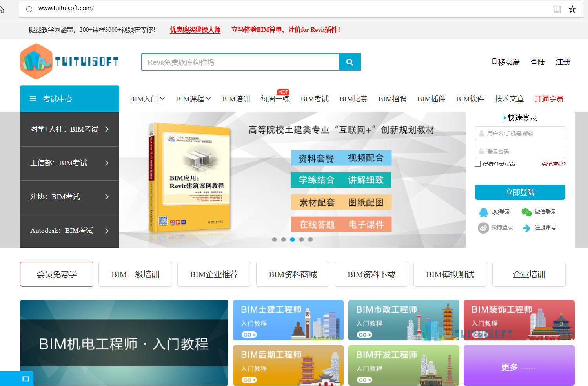Click the hamburger icon beside 考试中心
The height and width of the screenshot is (386, 588).
pos(33,99)
